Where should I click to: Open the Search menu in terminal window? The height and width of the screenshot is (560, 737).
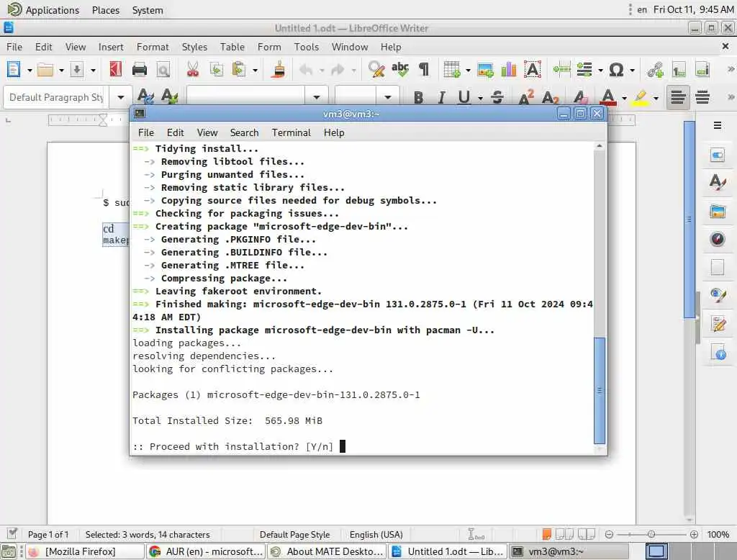244,132
